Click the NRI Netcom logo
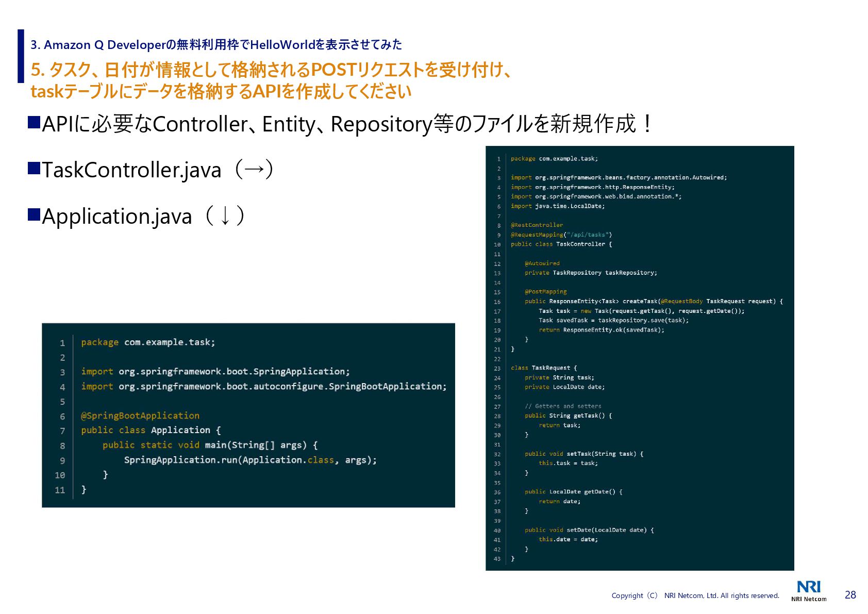 (809, 591)
